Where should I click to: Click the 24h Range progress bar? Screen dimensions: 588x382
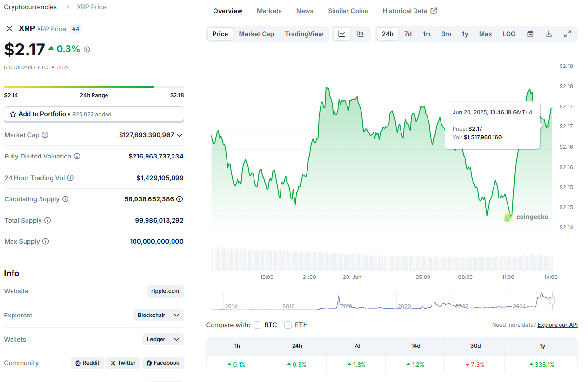point(94,87)
